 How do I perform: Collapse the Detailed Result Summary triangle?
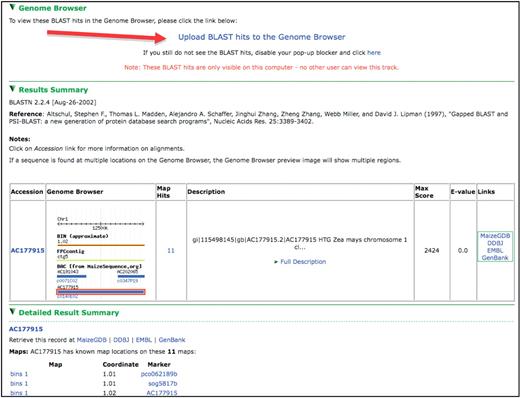12,311
